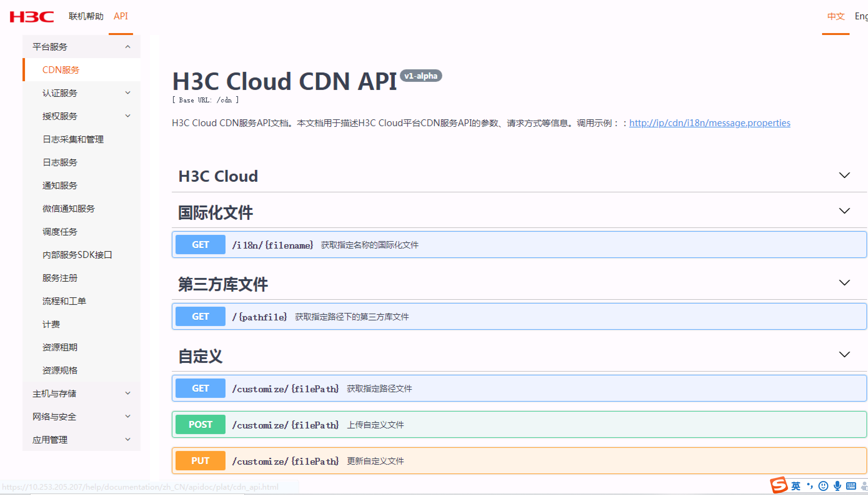This screenshot has width=868, height=495.
Task: Collapse the 国际化文件 API section
Action: point(844,211)
